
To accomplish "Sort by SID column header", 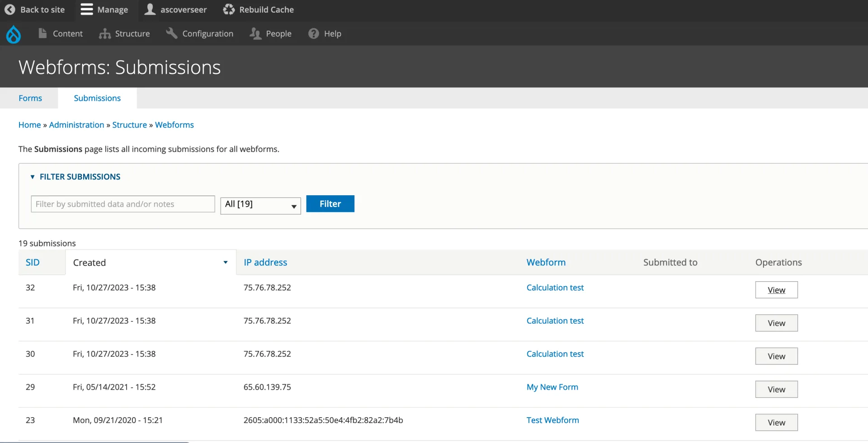I will (33, 262).
